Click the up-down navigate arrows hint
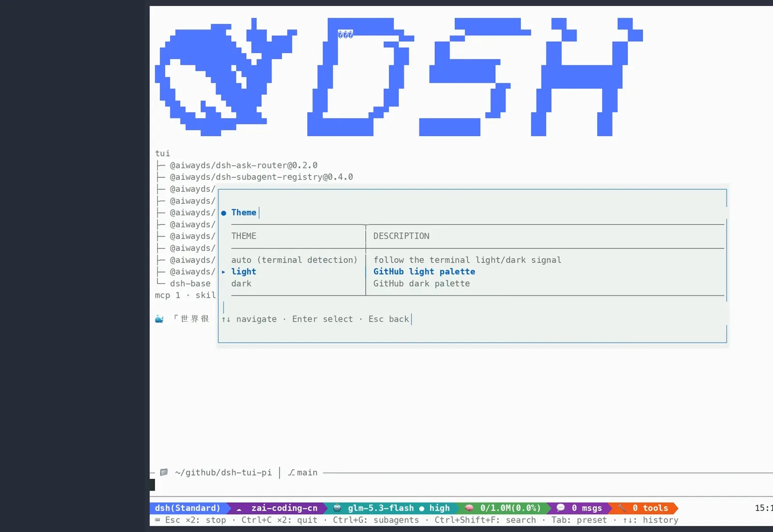 point(226,319)
